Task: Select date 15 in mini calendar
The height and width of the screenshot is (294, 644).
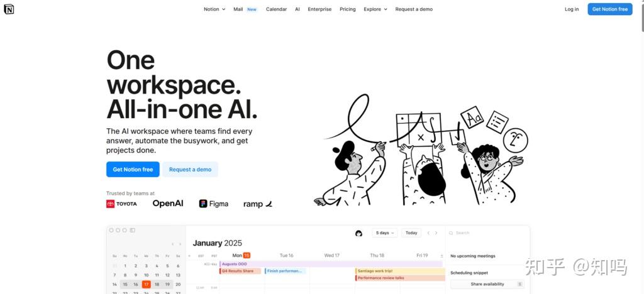Action: tap(125, 284)
